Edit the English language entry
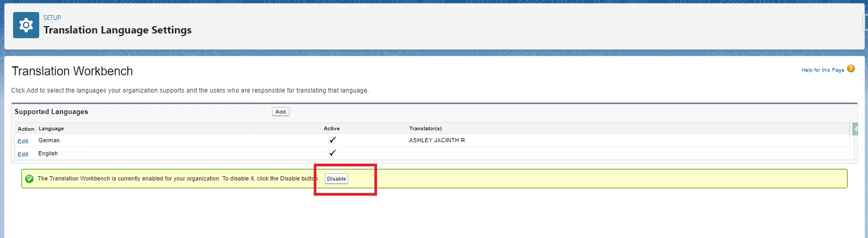 tap(23, 154)
